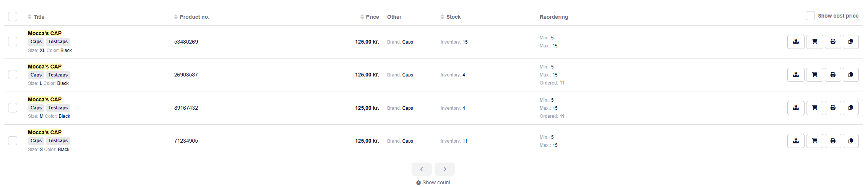Click the Show count link
868x187 pixels.
pos(433,182)
